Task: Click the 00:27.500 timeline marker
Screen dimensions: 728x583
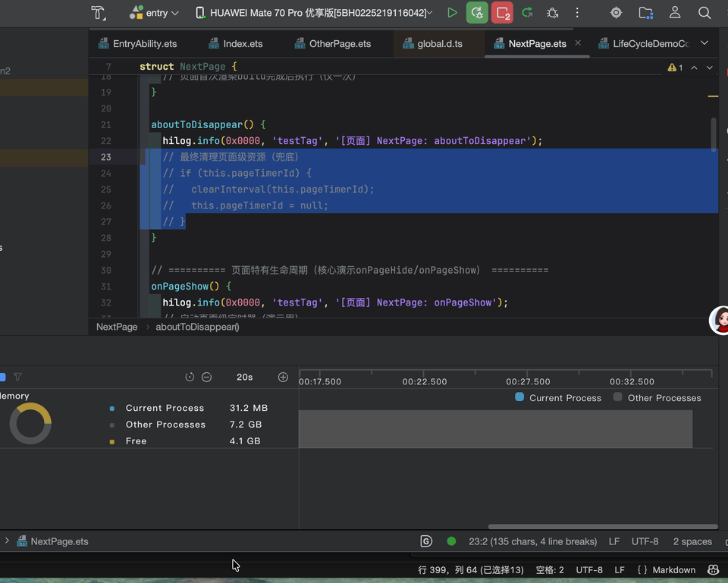Action: (528, 381)
